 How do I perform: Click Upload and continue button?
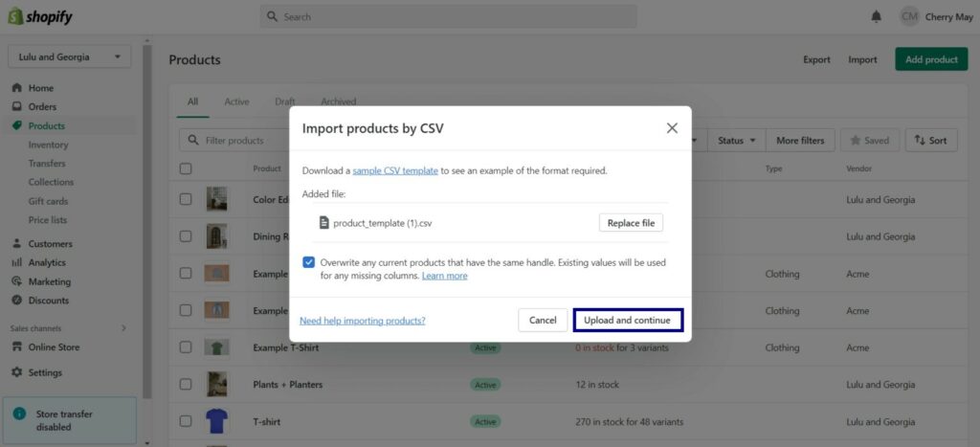(x=628, y=320)
